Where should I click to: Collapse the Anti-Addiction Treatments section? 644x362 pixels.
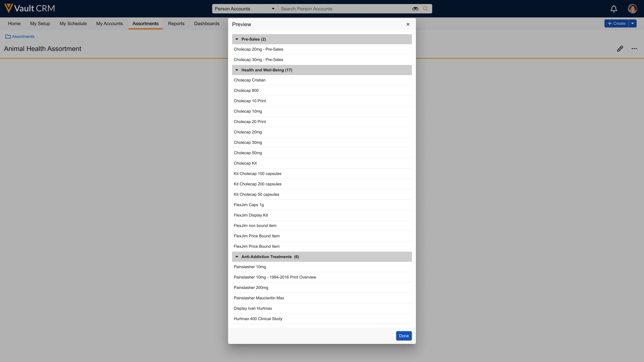pyautogui.click(x=237, y=257)
